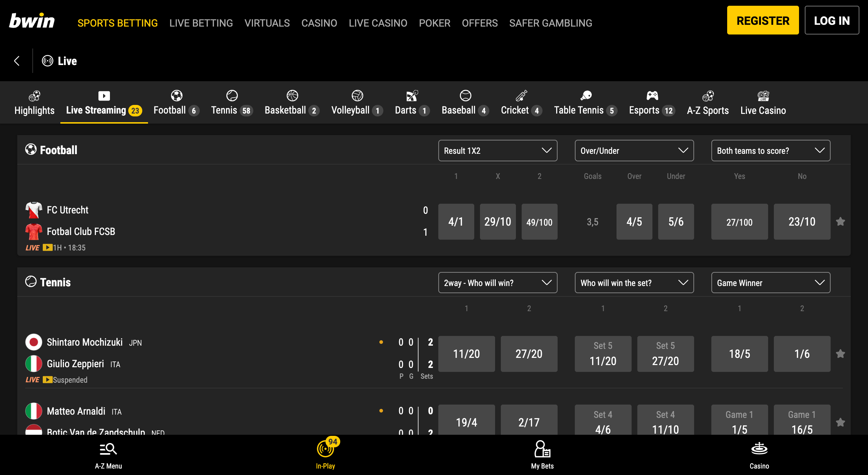Bet on Matteo Arnaldi win at 19/4
Viewport: 868px width, 475px height.
coord(466,420)
